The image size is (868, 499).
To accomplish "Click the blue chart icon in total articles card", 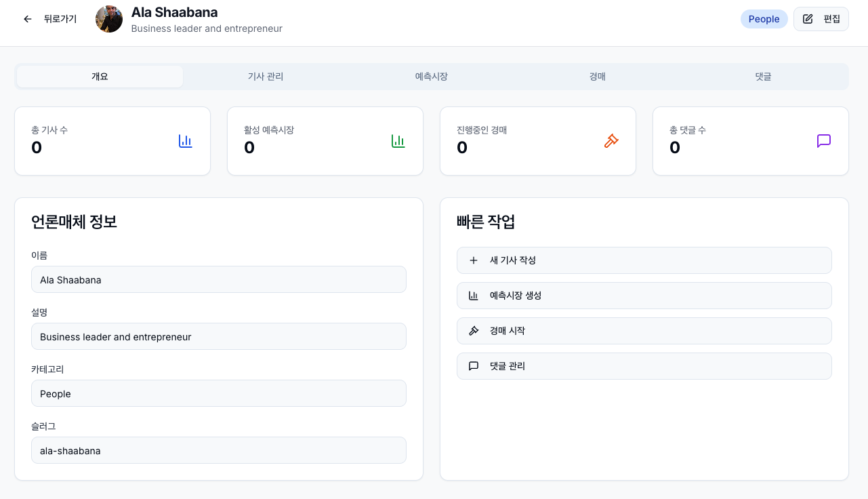I will pyautogui.click(x=186, y=141).
